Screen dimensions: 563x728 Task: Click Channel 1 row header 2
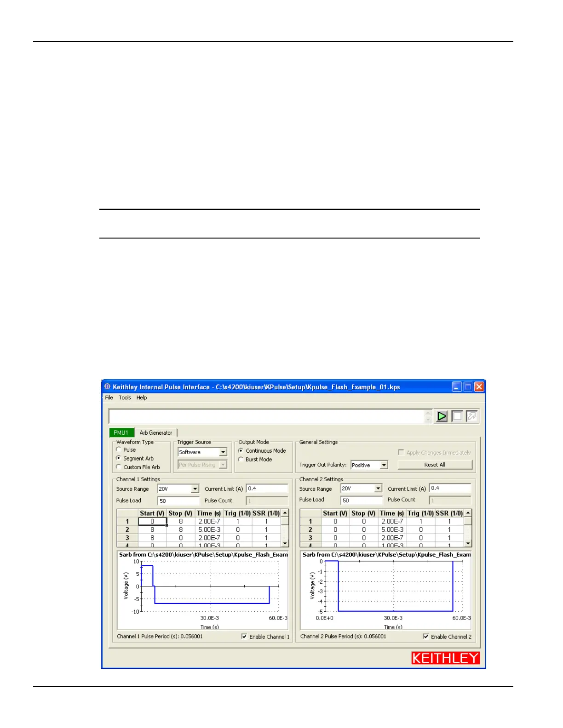click(x=127, y=529)
